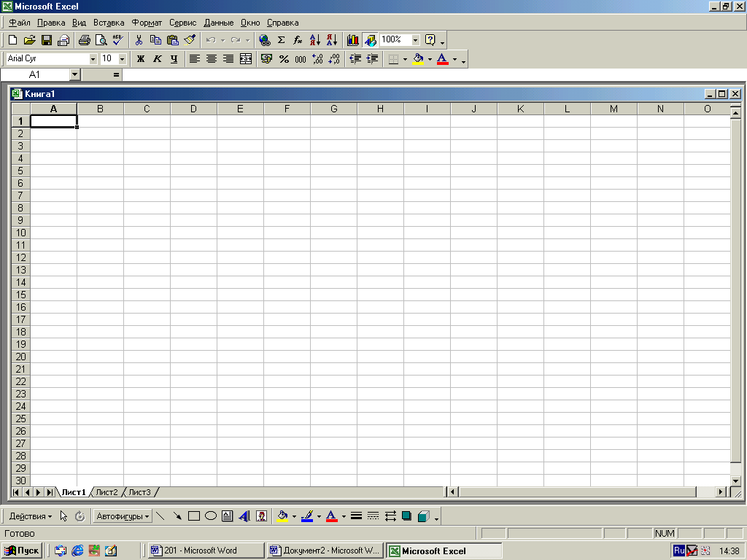Open the font size dropdown
This screenshot has width=747, height=560.
pos(123,59)
